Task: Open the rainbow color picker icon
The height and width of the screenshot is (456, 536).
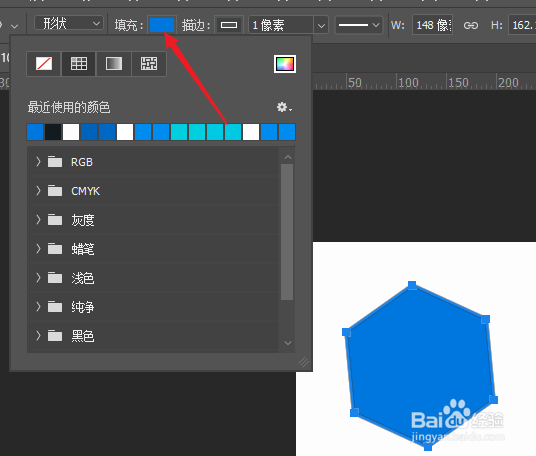Action: [x=285, y=64]
